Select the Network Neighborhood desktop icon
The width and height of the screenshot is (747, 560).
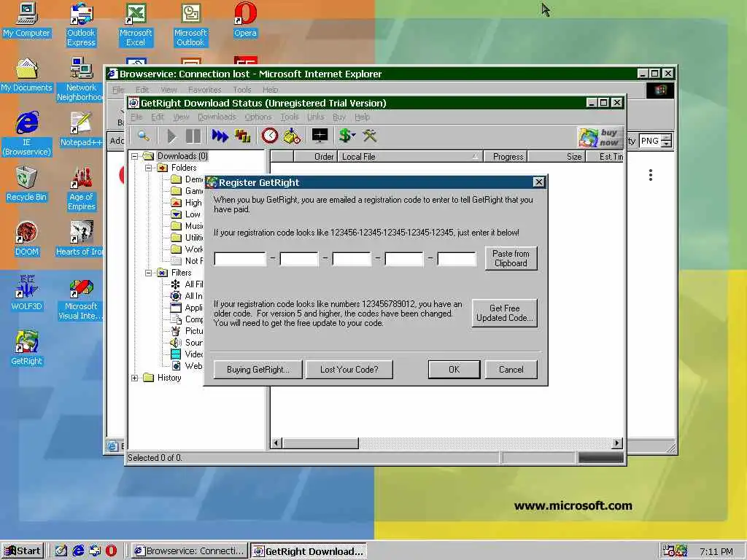[81, 79]
